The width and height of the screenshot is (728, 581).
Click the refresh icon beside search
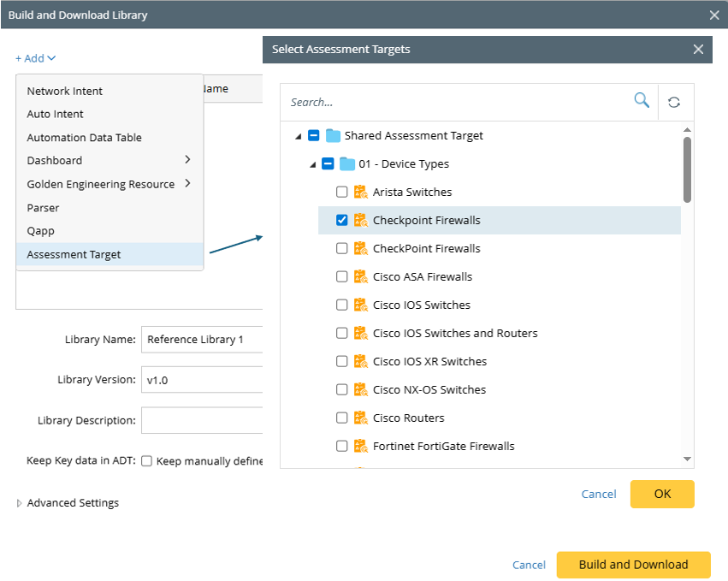coord(674,102)
